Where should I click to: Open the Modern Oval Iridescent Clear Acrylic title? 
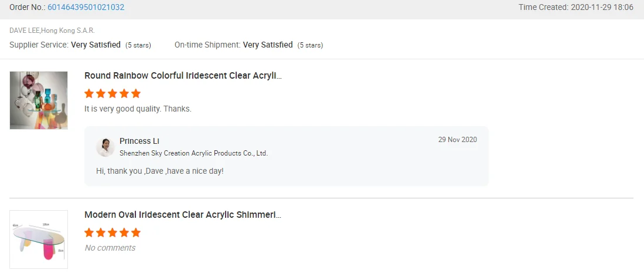click(x=183, y=215)
